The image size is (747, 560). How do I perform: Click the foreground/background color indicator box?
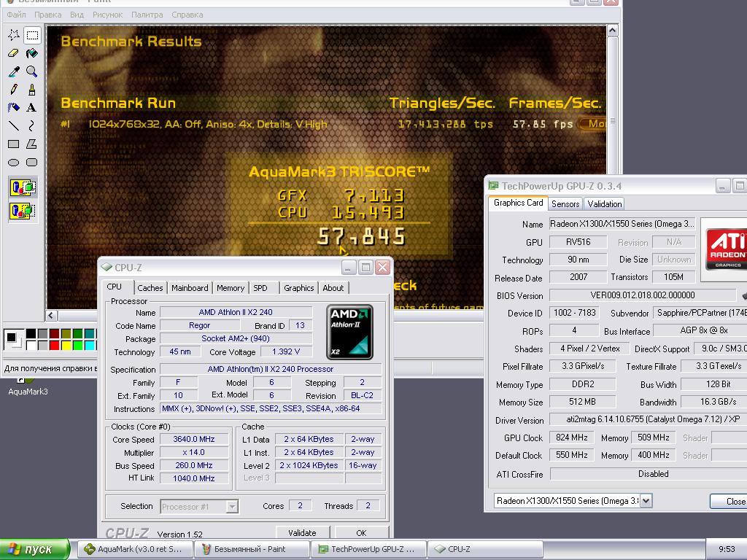click(x=13, y=339)
